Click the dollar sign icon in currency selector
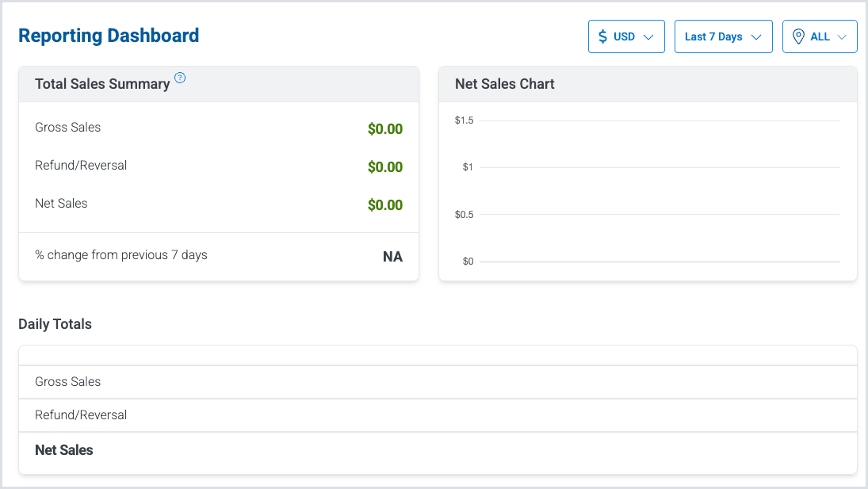 (603, 36)
